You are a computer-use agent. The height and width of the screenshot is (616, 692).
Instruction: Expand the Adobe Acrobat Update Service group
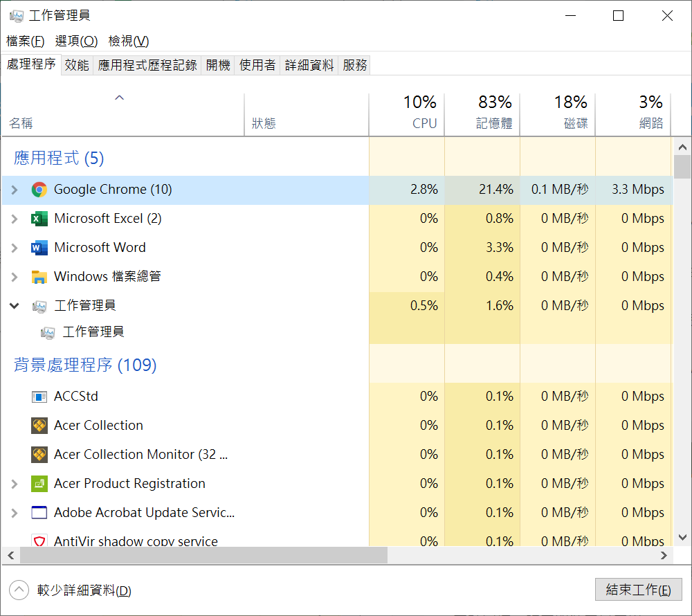pyautogui.click(x=14, y=513)
